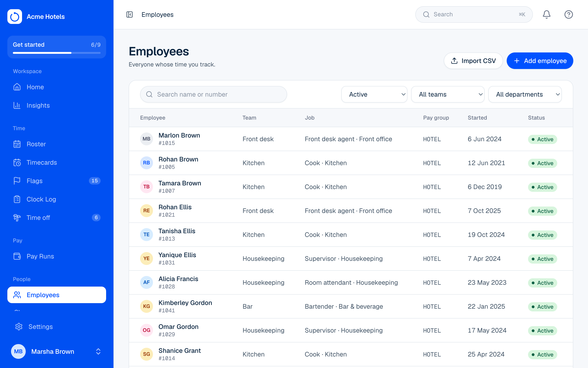Click the Insights chart icon
The width and height of the screenshot is (588, 368).
(17, 105)
